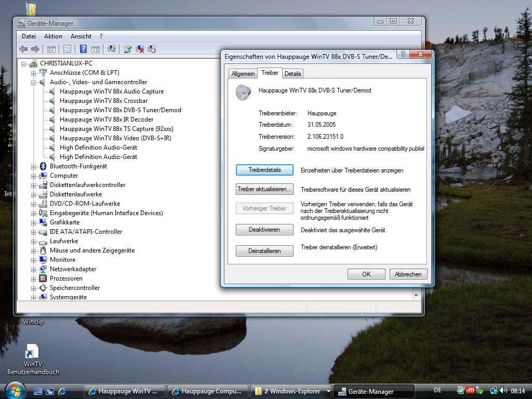Open the Windows Start orb
Screen dimensions: 532x399
[14, 391]
